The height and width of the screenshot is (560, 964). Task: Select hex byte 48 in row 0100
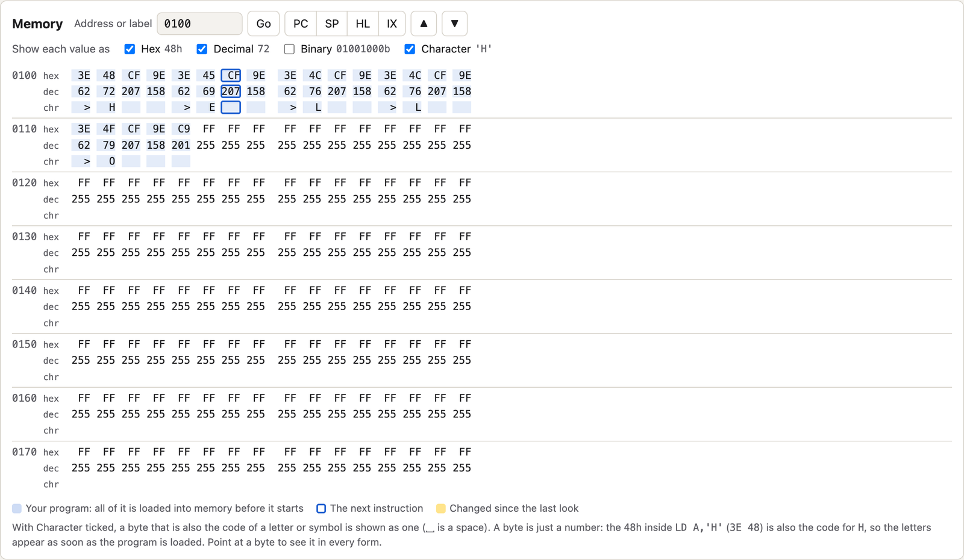[x=106, y=75]
